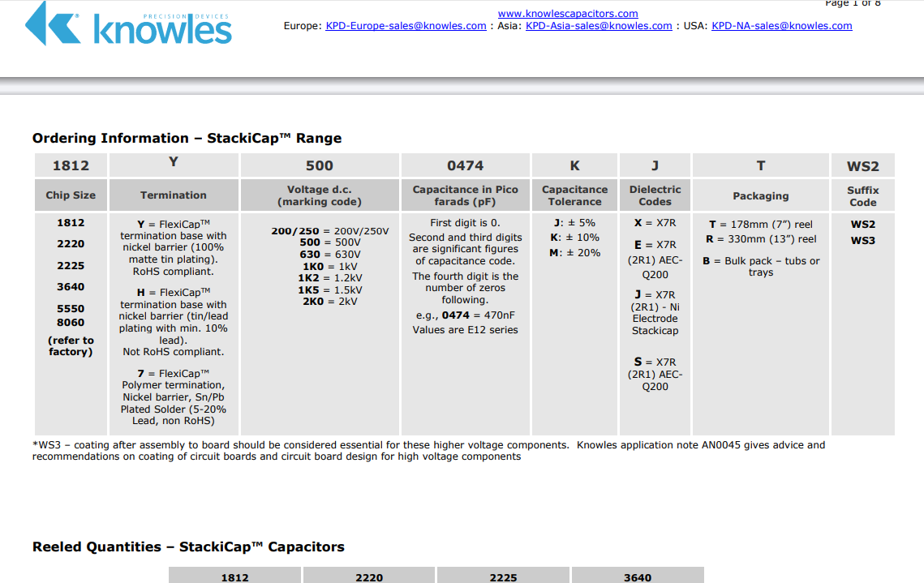
Task: Select the Ordering Information StackiCap Range heading
Action: [x=187, y=138]
